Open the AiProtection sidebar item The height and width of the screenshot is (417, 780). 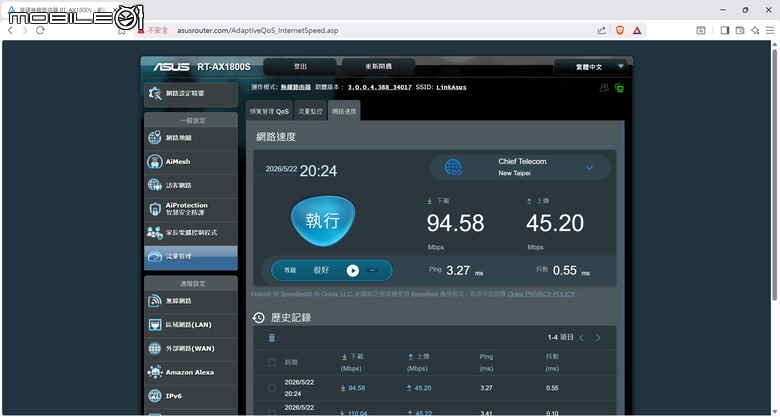[x=191, y=209]
